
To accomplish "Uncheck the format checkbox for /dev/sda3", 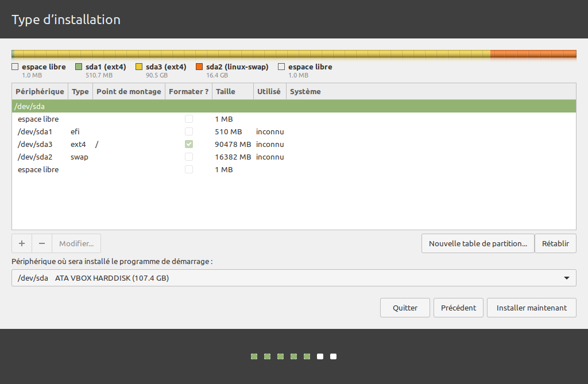I will pos(188,144).
